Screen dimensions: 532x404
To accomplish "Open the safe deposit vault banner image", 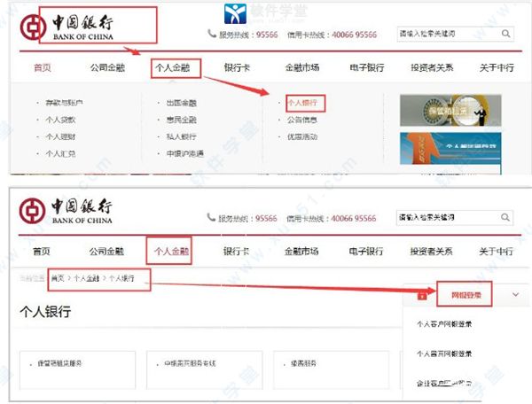I will [x=450, y=111].
